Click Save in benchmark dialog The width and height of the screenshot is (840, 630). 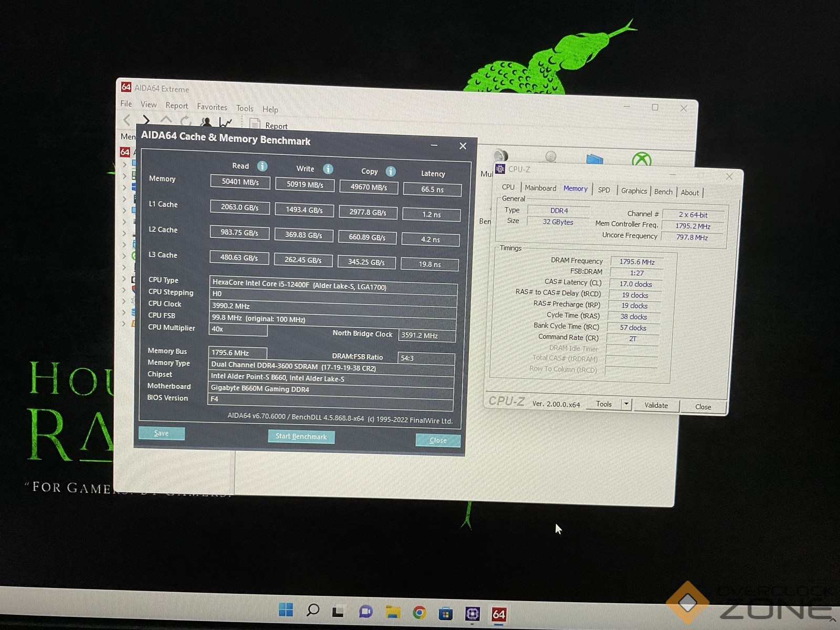point(162,433)
